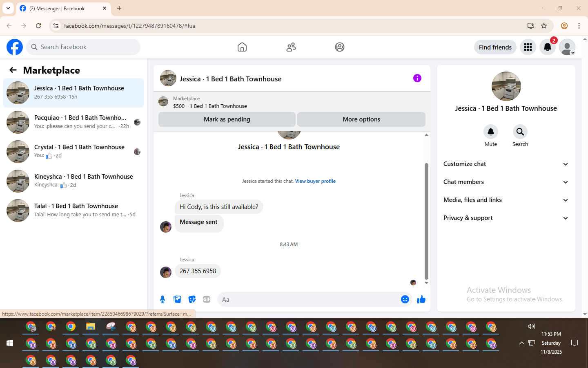This screenshot has height=368, width=588.
Task: Open Chrome profile icon in toolbar
Action: [x=564, y=26]
